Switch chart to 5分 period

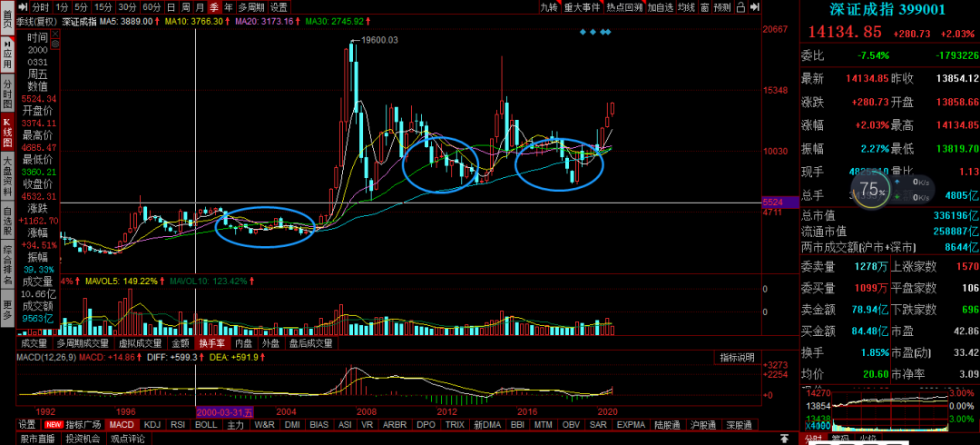tap(82, 7)
